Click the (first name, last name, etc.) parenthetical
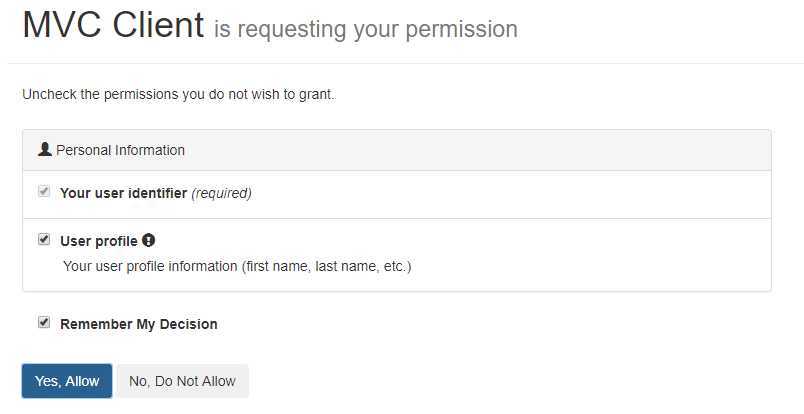 click(326, 267)
